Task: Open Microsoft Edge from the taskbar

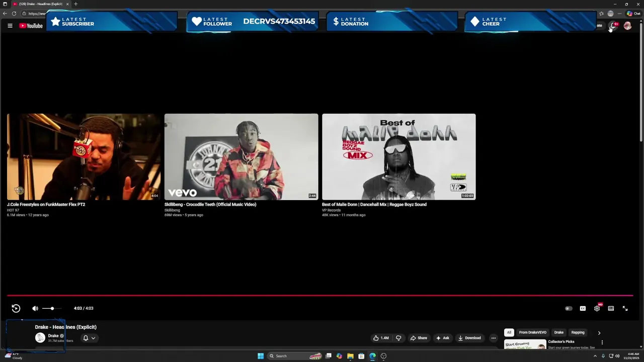Action: (372, 356)
